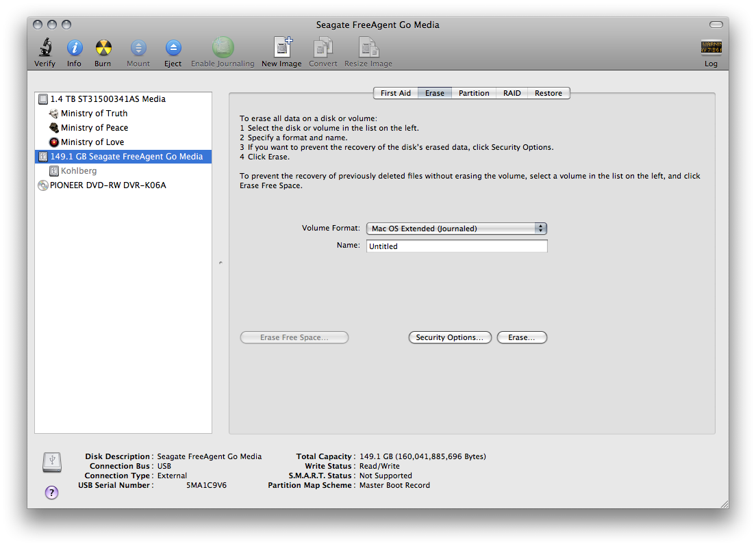
Task: Switch to the First Aid tab
Action: point(395,93)
